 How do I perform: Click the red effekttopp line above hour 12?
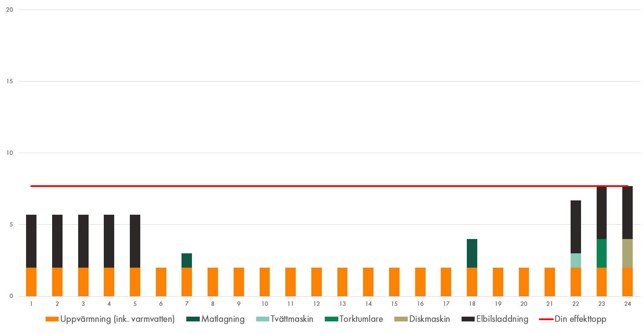pos(317,186)
